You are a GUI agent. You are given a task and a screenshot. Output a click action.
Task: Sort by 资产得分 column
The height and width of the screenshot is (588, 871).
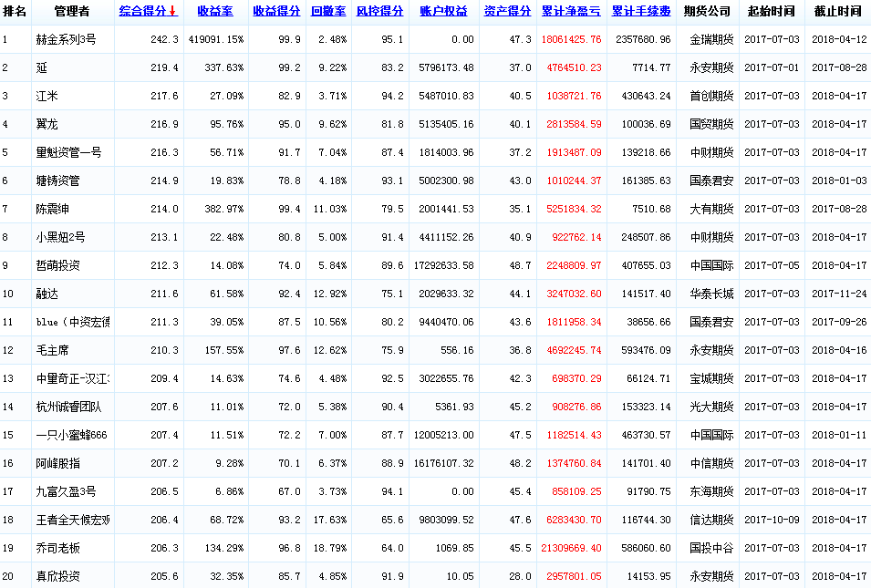pos(507,12)
